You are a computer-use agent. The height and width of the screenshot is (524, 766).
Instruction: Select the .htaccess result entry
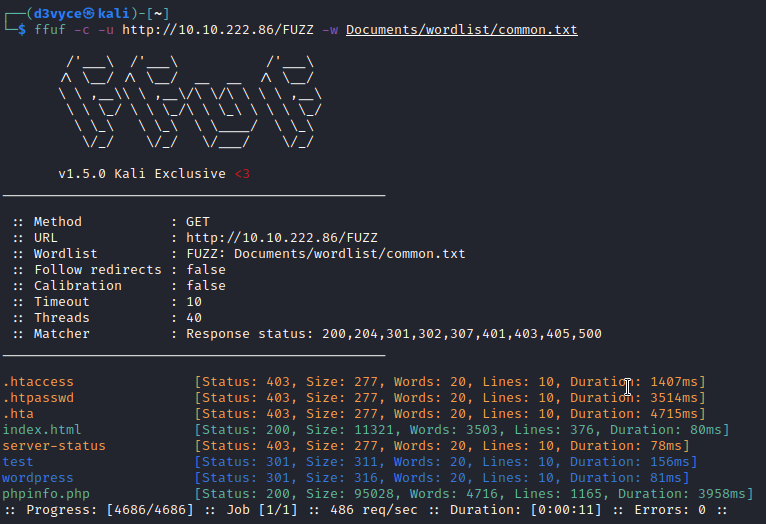38,382
